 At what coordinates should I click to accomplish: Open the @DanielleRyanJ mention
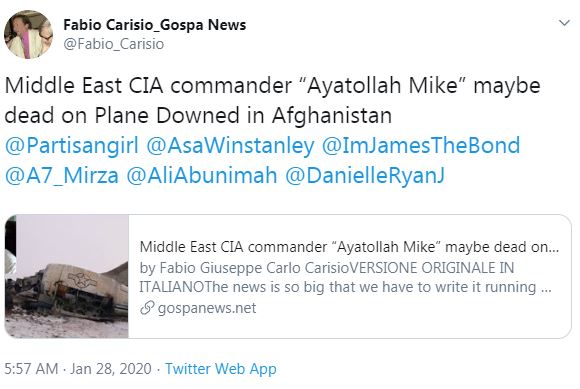click(x=365, y=175)
